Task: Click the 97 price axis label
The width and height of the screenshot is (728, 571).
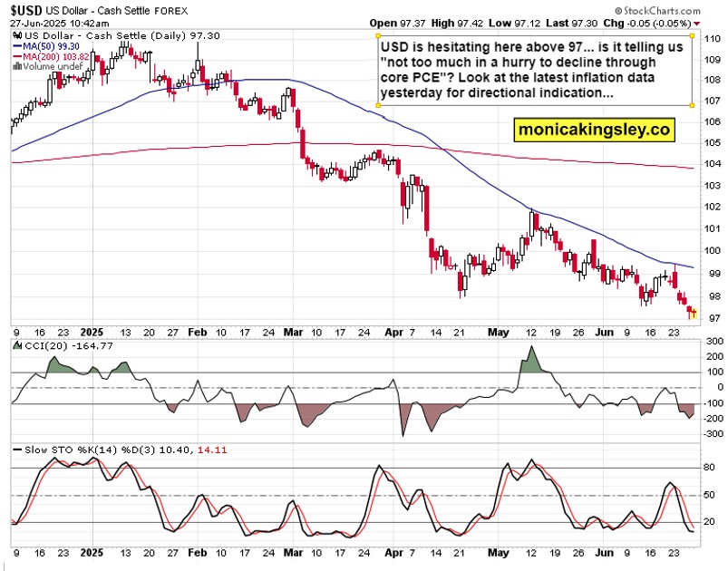Action: point(714,318)
